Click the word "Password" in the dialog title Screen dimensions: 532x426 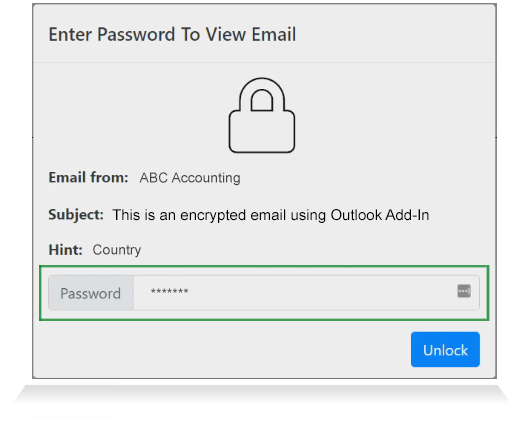click(x=136, y=35)
